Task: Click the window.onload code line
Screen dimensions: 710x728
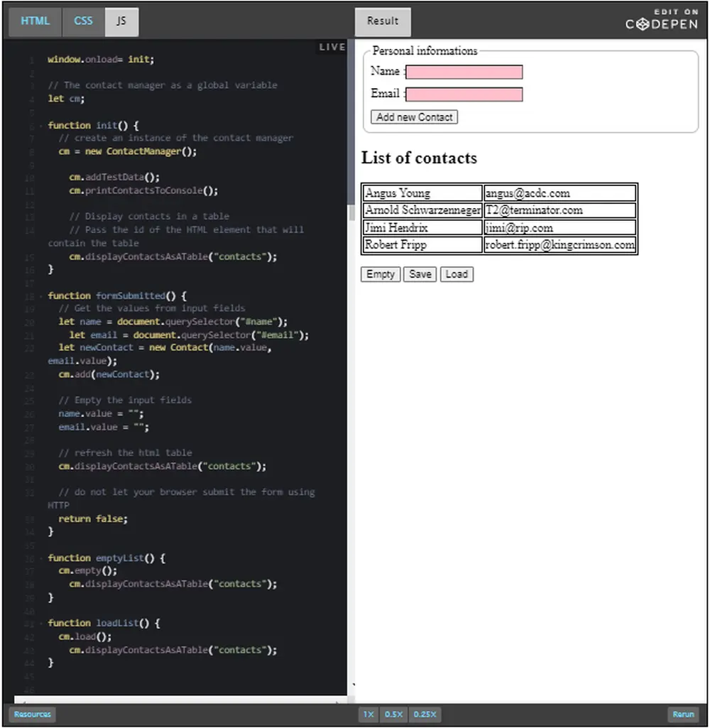Action: pos(101,60)
